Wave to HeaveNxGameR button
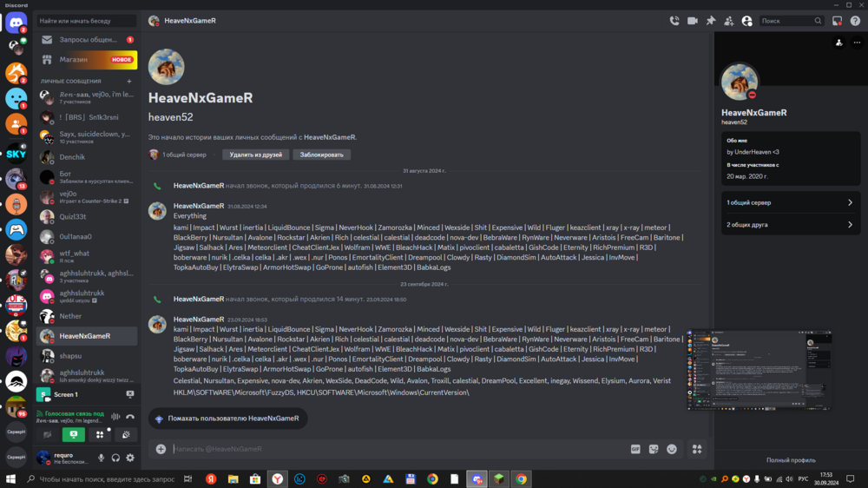This screenshot has height=488, width=868. pyautogui.click(x=227, y=419)
